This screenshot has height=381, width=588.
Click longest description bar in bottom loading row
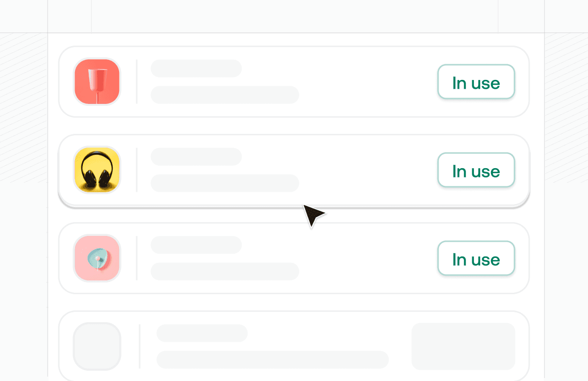click(x=272, y=359)
